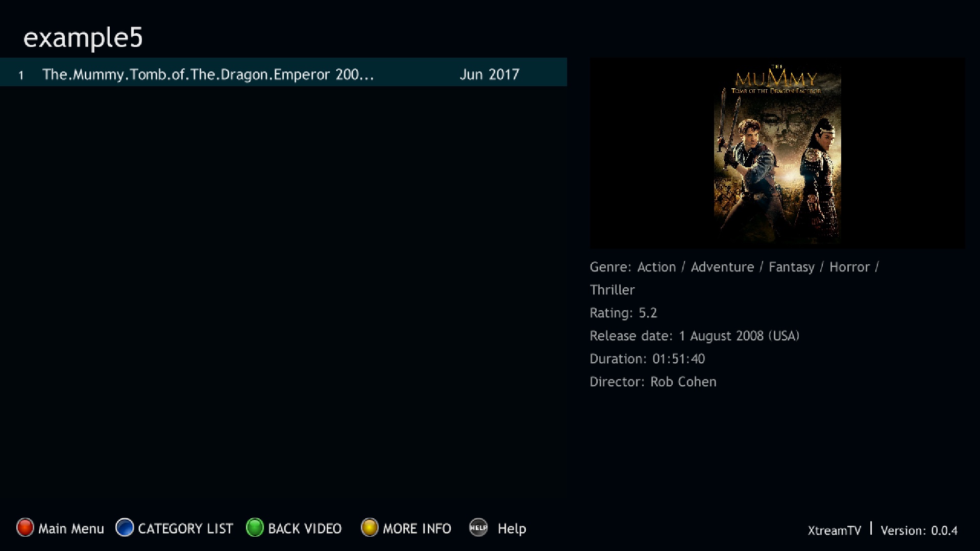Click the yellow MORE INFO button icon
Screen dimensions: 980x551
click(370, 528)
